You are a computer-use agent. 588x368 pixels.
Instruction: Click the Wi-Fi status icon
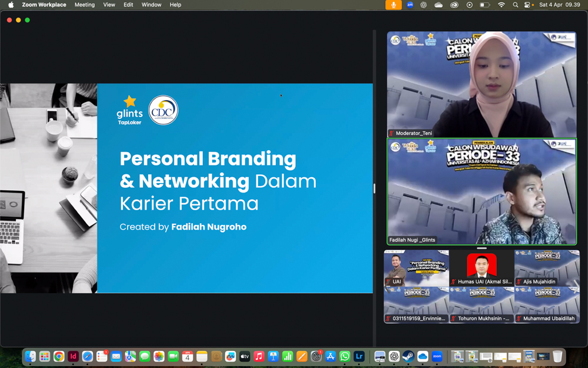point(501,5)
